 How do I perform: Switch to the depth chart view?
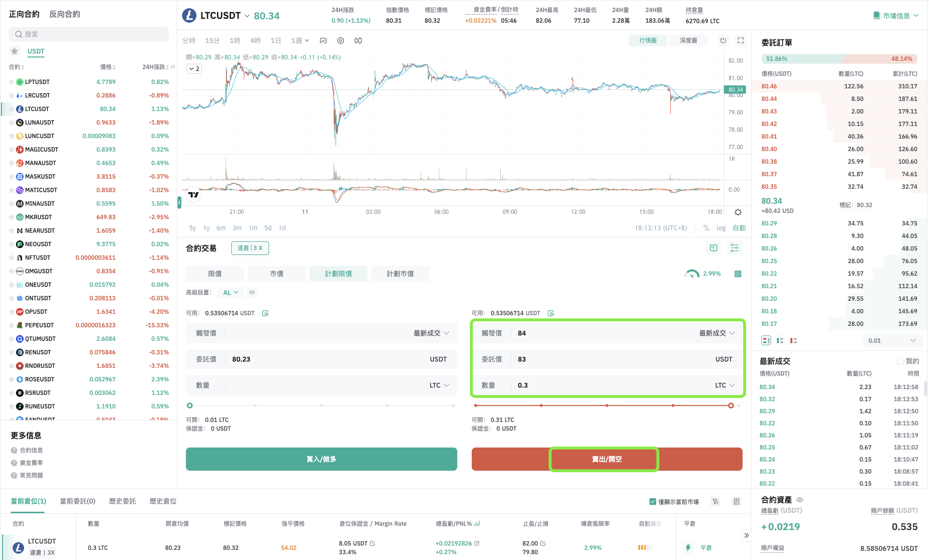pos(688,41)
